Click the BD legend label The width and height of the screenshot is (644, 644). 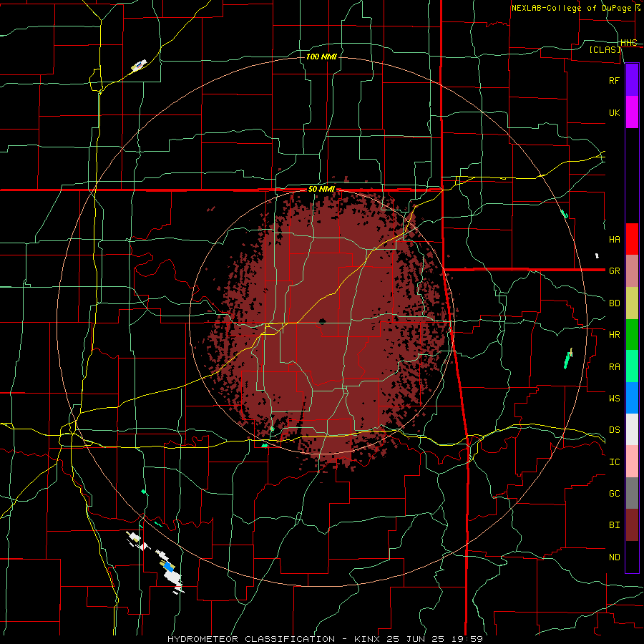pos(615,303)
